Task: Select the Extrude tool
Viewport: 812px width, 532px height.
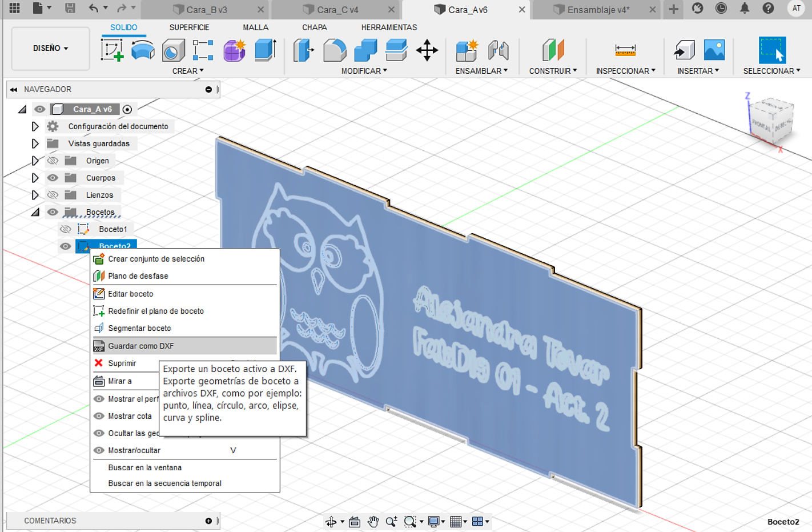Action: (265, 50)
